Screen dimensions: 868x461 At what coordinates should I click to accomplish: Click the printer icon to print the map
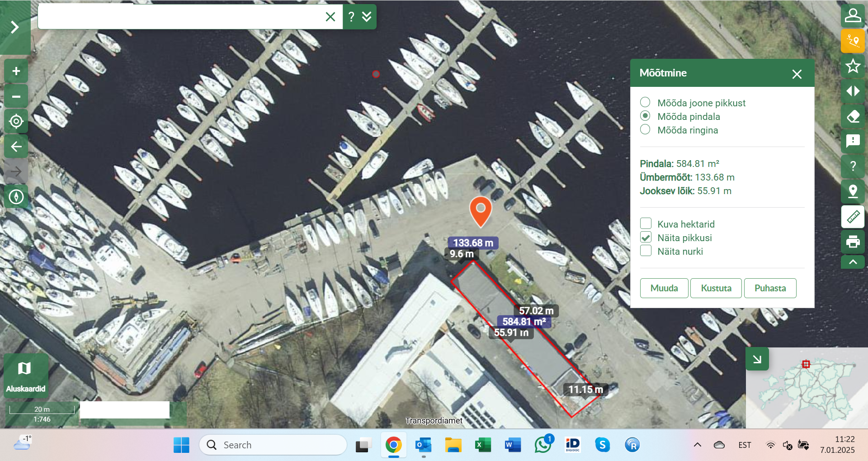pos(853,242)
